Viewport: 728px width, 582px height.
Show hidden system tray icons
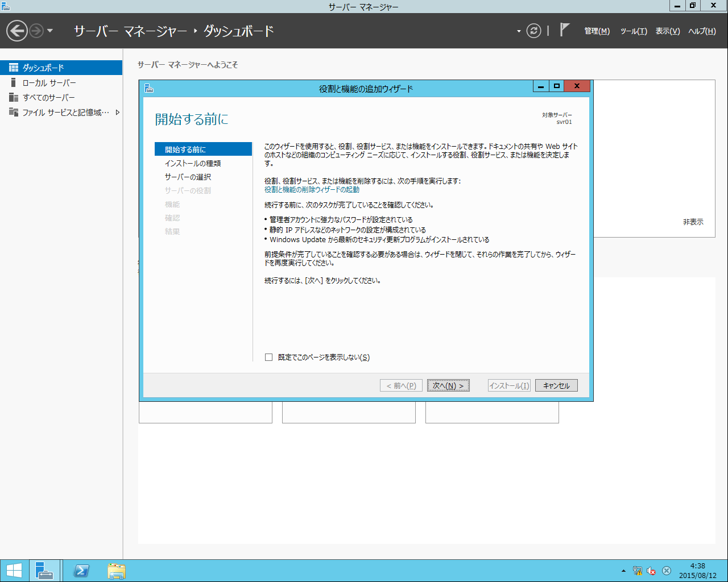(623, 571)
